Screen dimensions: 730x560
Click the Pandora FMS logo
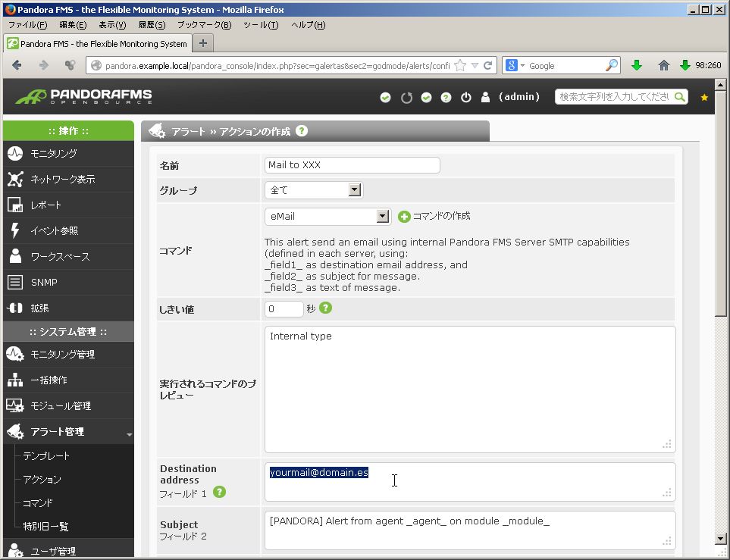84,96
